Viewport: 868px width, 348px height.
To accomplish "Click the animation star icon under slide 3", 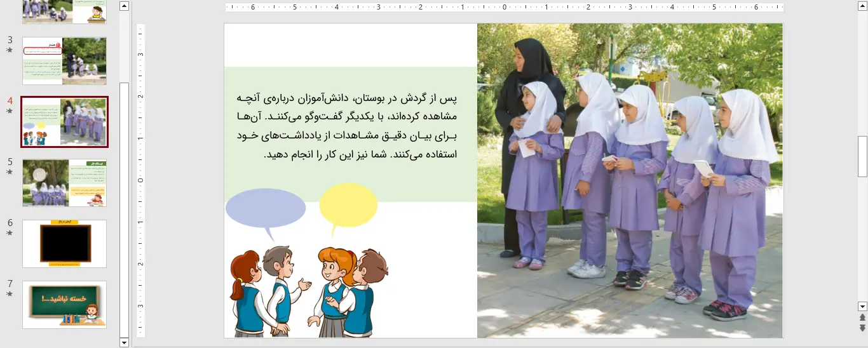I will pos(10,50).
